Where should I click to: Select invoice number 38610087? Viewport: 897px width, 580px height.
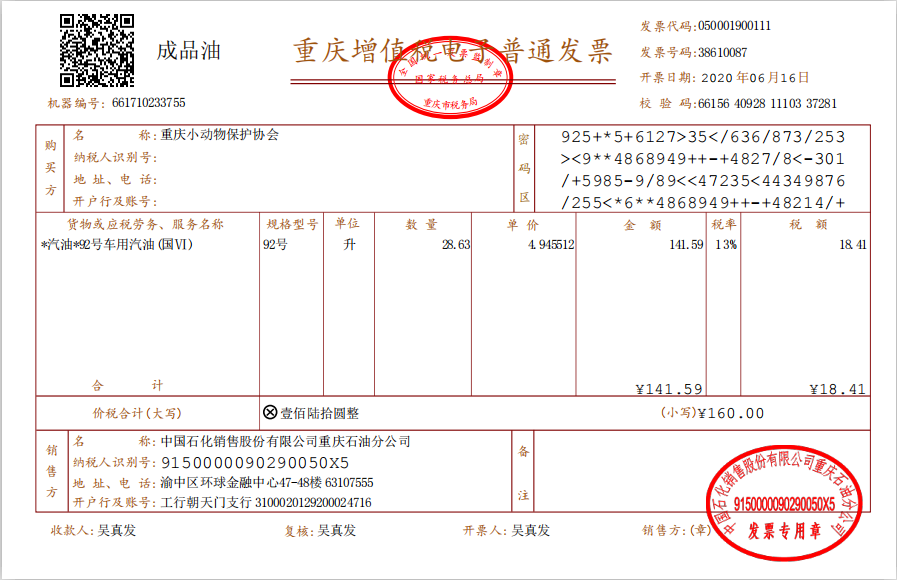(723, 53)
